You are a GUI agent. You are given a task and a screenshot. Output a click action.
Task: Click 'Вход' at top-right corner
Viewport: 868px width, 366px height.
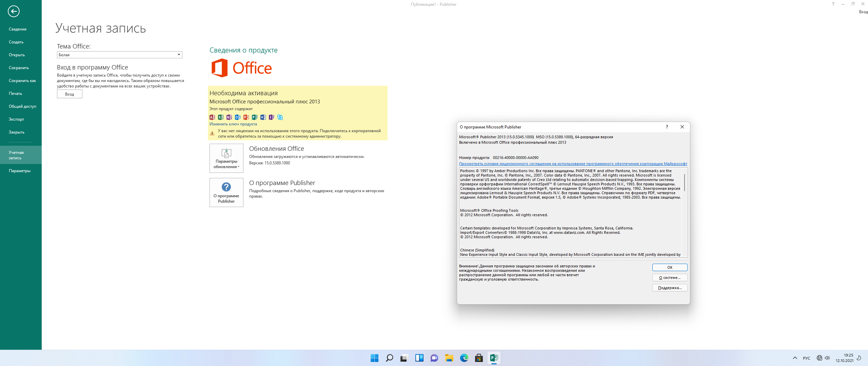tap(863, 12)
